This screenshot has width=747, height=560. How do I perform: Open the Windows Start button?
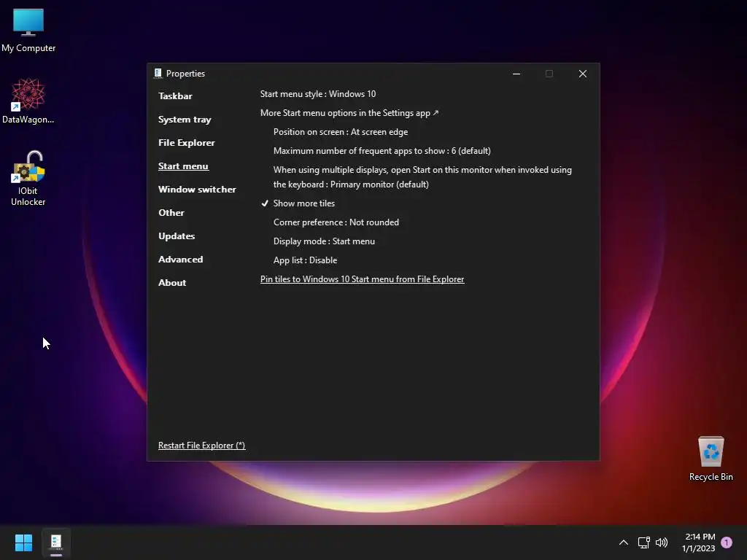pyautogui.click(x=23, y=542)
